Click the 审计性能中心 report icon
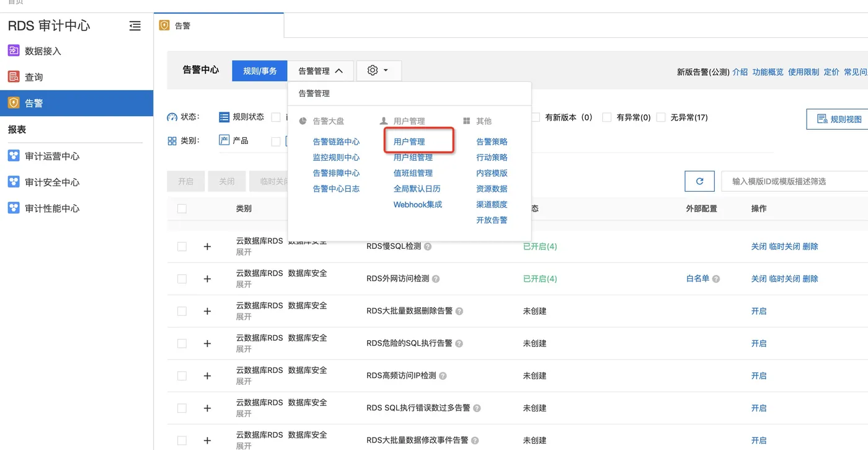The width and height of the screenshot is (868, 450). click(x=14, y=208)
